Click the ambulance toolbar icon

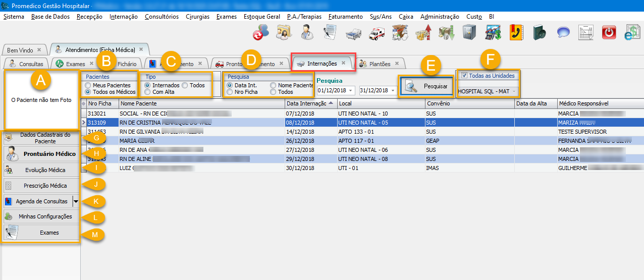pos(377,33)
